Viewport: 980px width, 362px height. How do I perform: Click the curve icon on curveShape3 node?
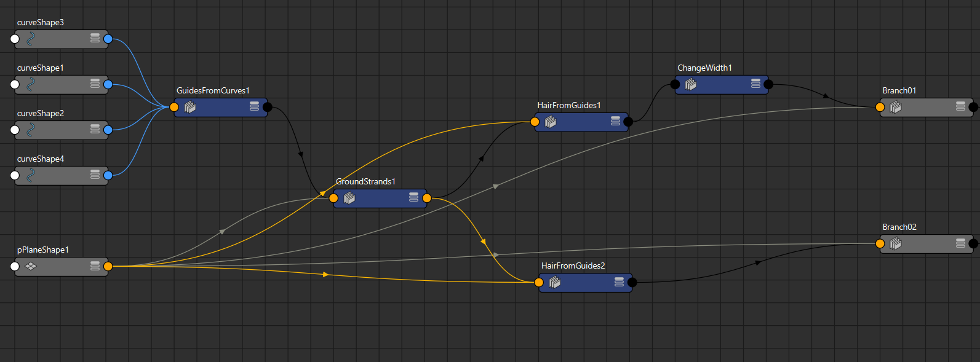pyautogui.click(x=30, y=39)
